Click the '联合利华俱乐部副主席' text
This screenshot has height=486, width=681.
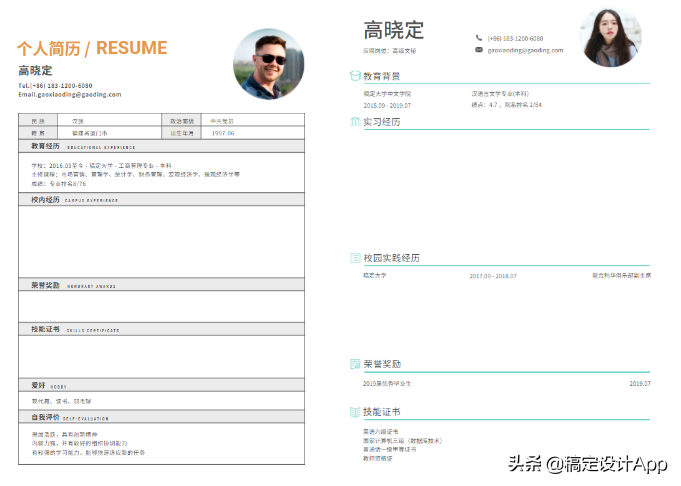pyautogui.click(x=621, y=275)
